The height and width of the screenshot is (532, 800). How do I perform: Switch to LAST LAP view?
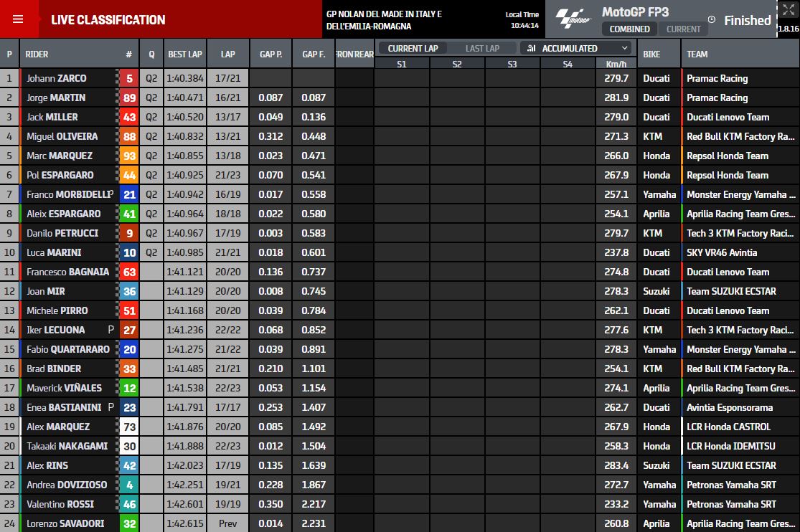coord(482,49)
